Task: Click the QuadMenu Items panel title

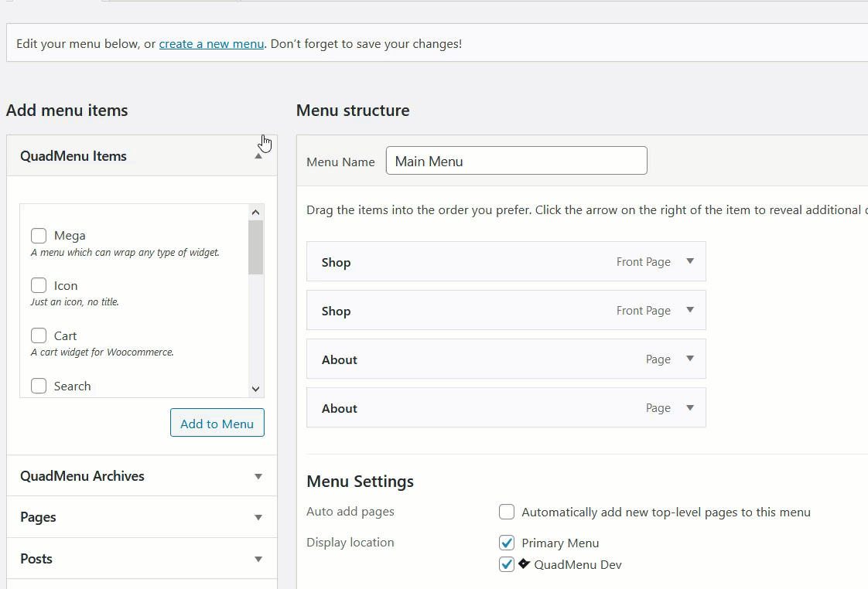Action: (73, 156)
